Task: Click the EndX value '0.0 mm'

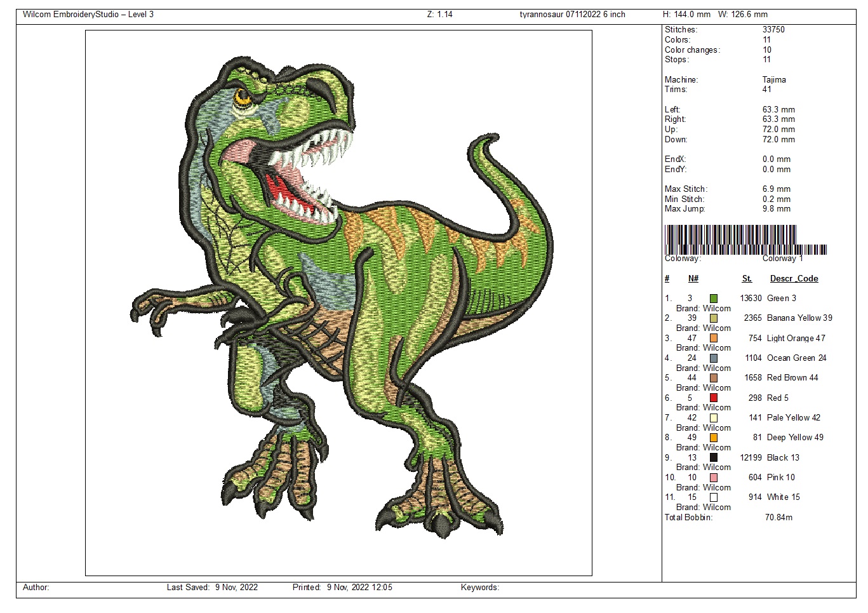Action: click(777, 159)
